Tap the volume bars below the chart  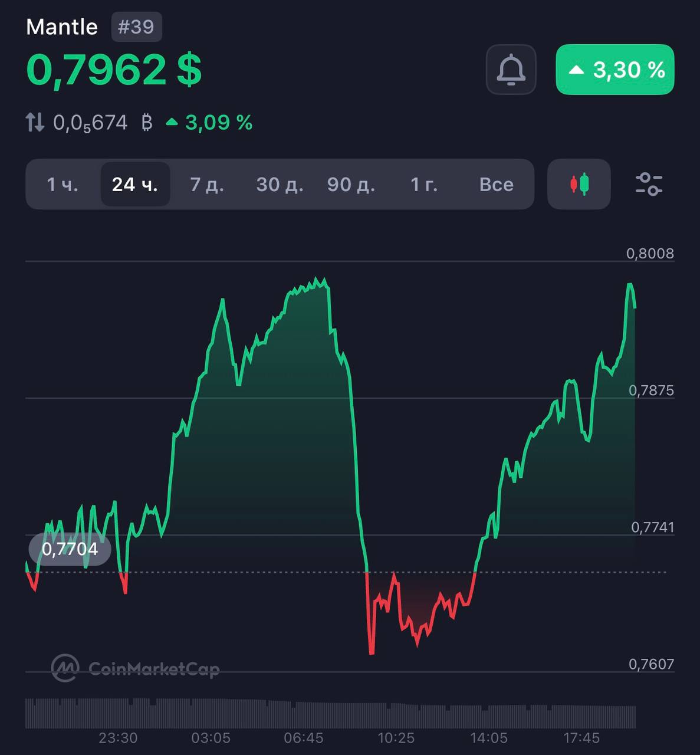click(x=331, y=714)
